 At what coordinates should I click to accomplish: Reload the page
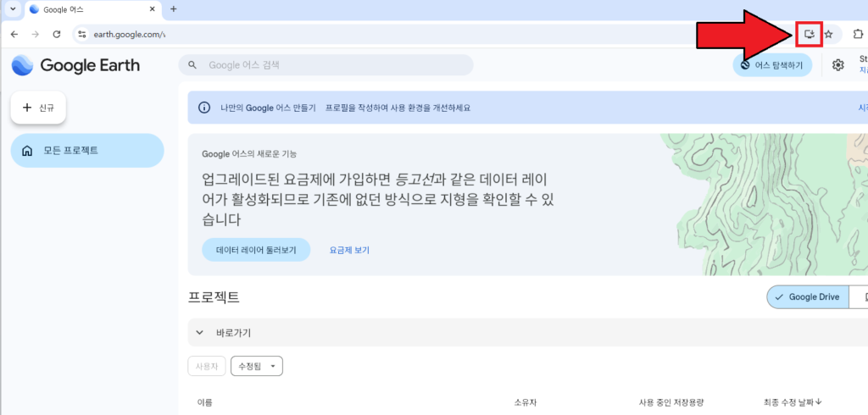click(57, 34)
